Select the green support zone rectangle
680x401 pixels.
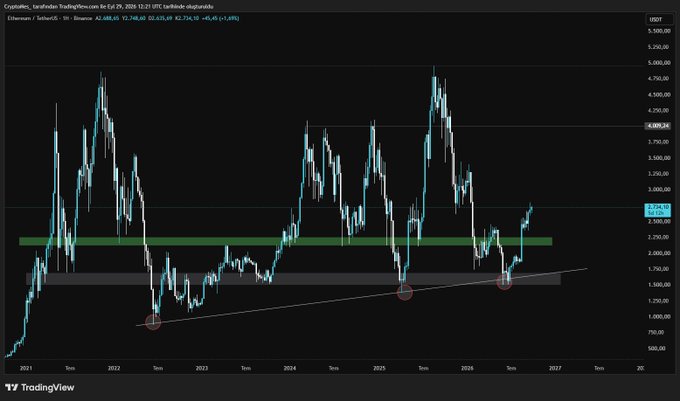click(x=285, y=241)
